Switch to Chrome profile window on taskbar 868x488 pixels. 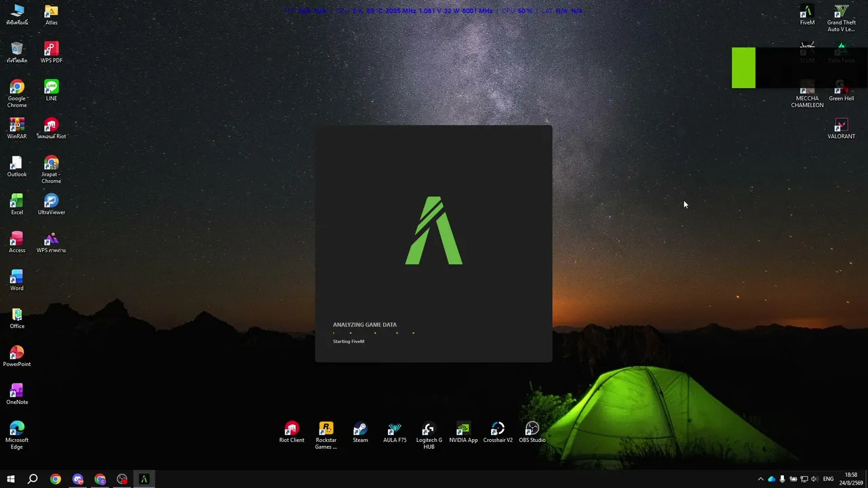click(100, 479)
